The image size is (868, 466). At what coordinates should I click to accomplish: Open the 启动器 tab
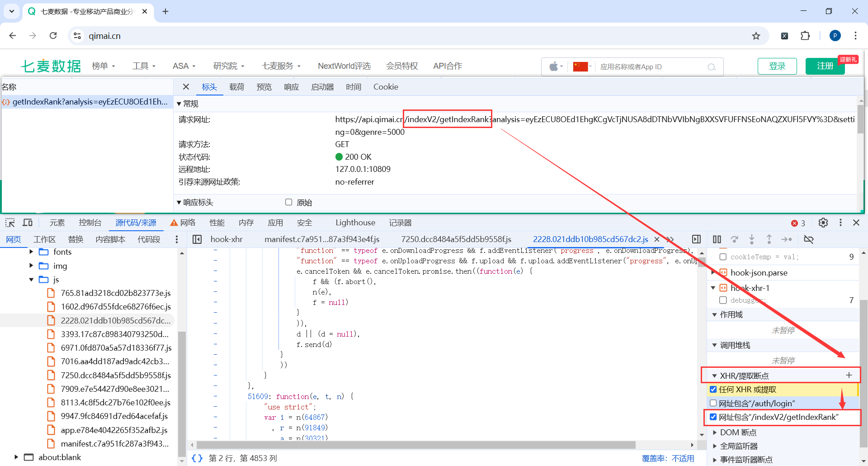click(x=322, y=87)
